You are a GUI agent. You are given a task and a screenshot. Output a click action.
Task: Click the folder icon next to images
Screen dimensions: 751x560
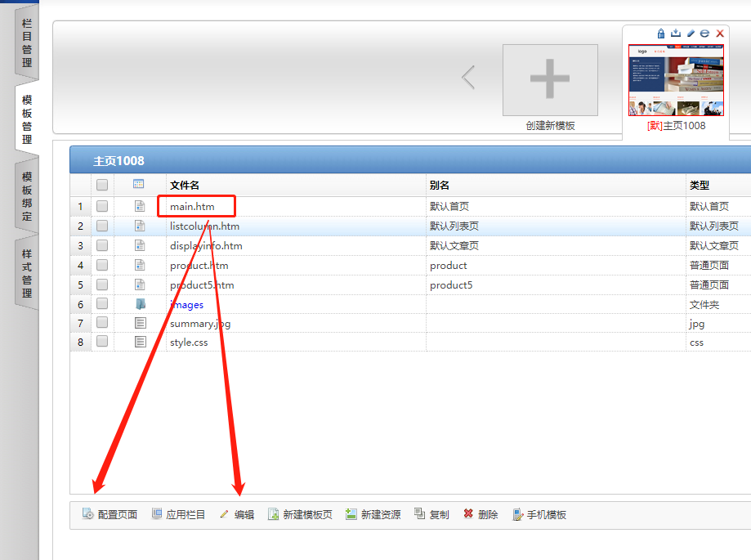(x=139, y=304)
